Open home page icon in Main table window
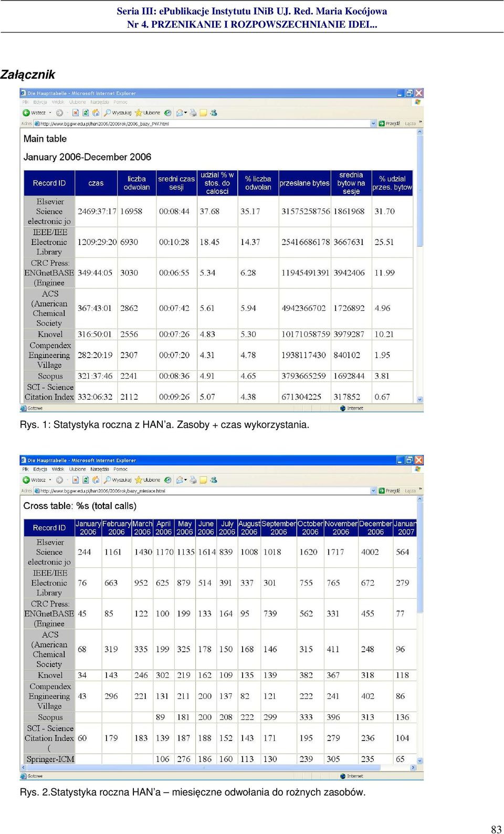 [x=96, y=113]
